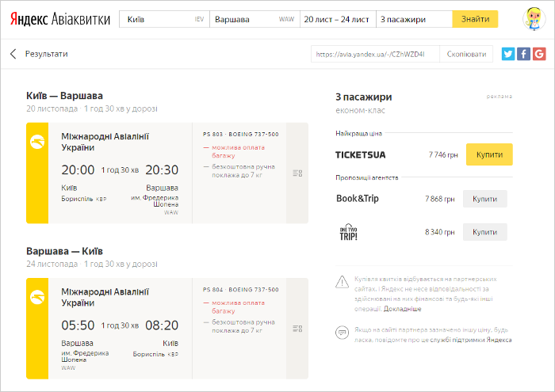The height and width of the screenshot is (392, 555).
Task: Share via the Google icon
Action: (x=539, y=54)
